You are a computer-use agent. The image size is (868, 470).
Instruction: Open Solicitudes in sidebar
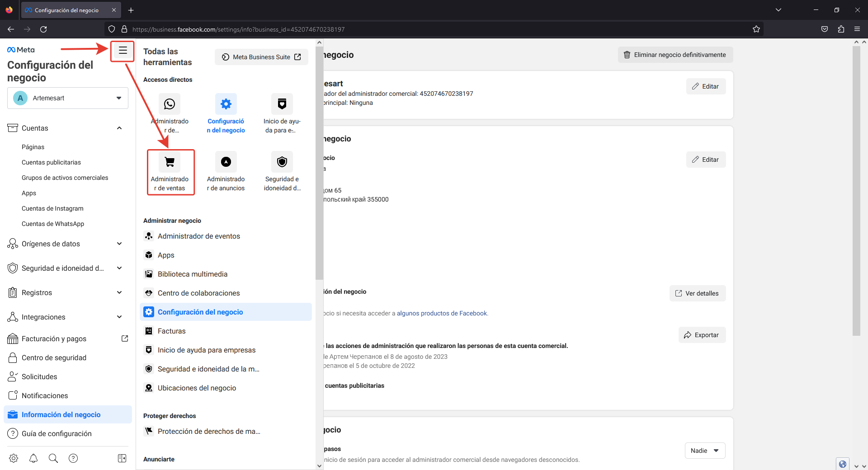click(x=68, y=376)
